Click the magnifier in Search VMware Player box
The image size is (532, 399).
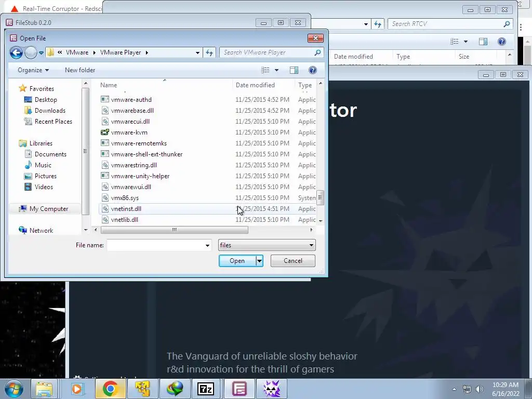coord(317,52)
